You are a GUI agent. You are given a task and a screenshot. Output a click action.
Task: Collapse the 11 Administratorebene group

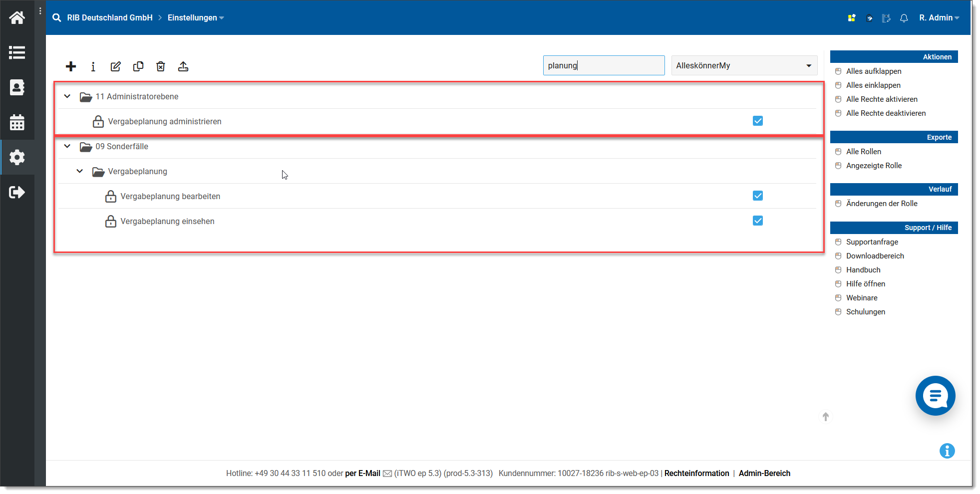pos(67,96)
